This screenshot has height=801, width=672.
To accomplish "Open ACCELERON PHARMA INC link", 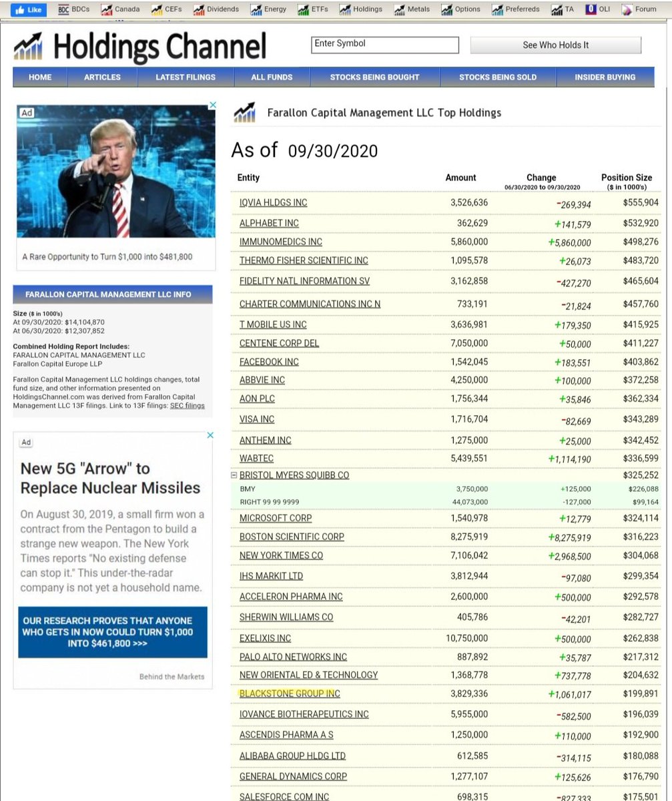I will pyautogui.click(x=291, y=597).
